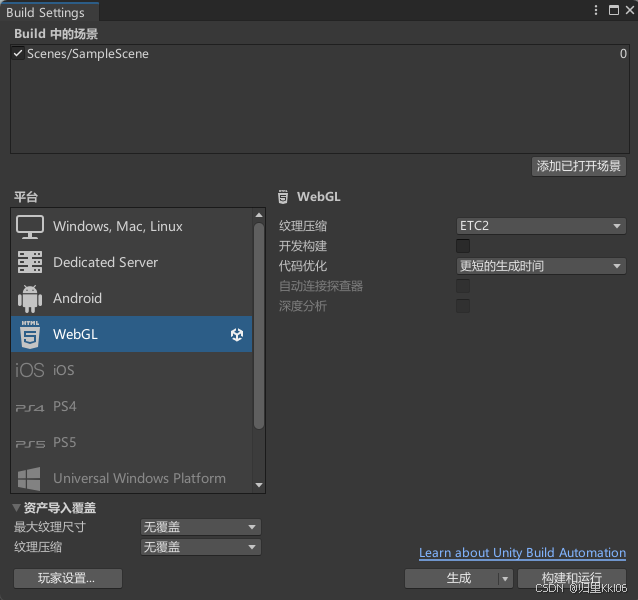Click the platform list scrollbar thumb

[259, 325]
